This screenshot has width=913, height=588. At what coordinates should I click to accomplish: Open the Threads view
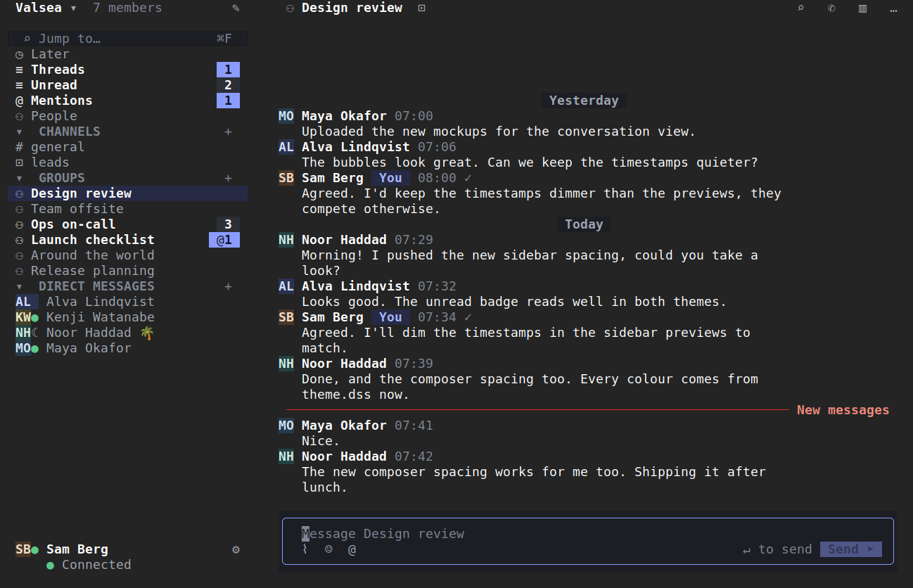click(127, 70)
